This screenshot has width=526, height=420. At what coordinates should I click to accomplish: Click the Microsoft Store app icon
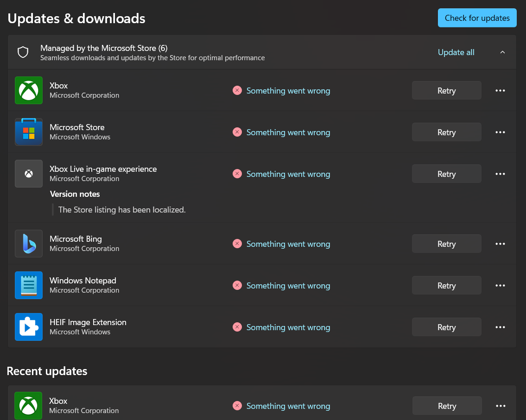click(29, 132)
